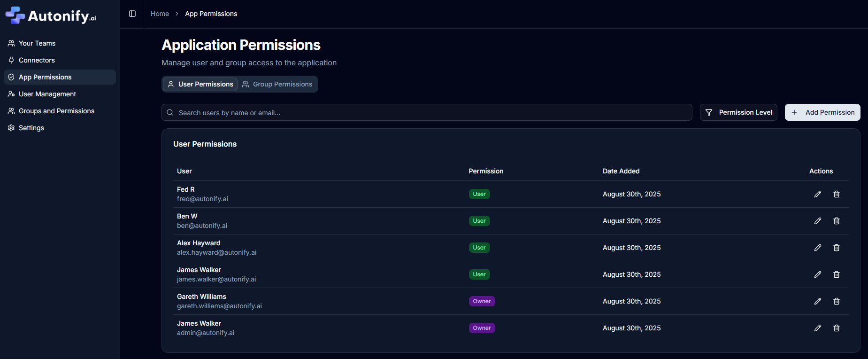Go to Connectors page
Image resolution: width=868 pixels, height=359 pixels.
(60, 60)
